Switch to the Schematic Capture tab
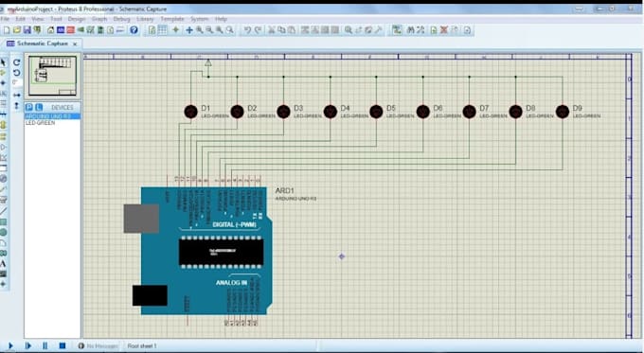The width and height of the screenshot is (644, 353). 42,44
